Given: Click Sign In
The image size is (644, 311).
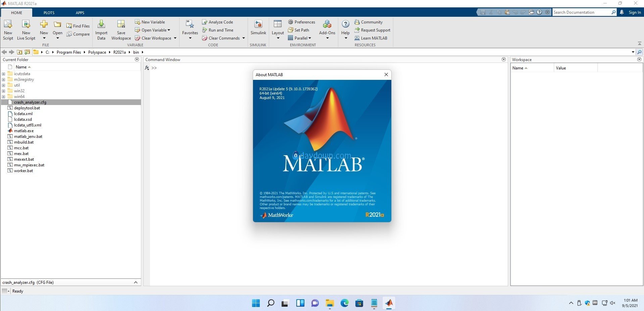Looking at the screenshot, I should (x=635, y=12).
